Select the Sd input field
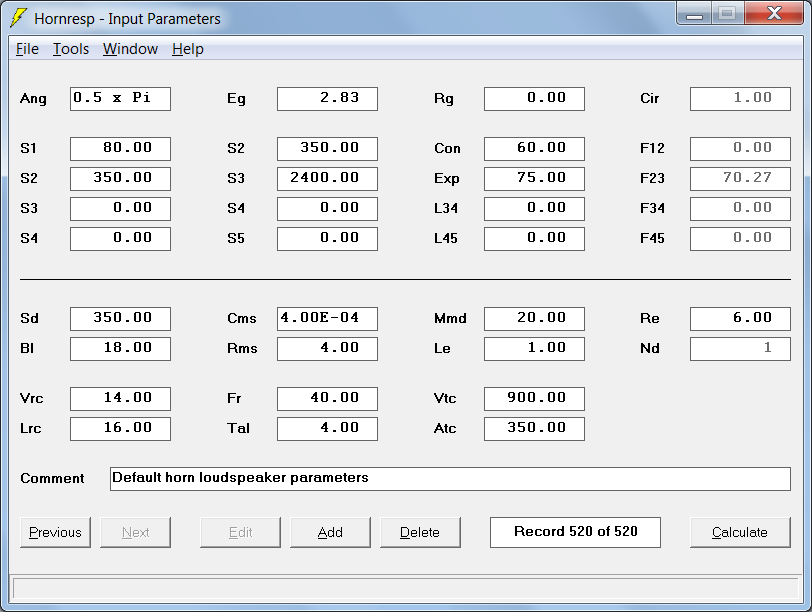Viewport: 812px width, 612px height. tap(120, 318)
